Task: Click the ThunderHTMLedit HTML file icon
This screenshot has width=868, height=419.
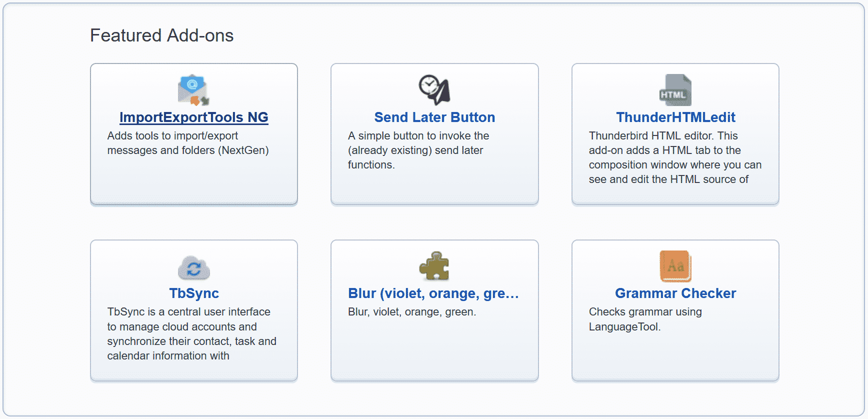Action: tap(675, 90)
